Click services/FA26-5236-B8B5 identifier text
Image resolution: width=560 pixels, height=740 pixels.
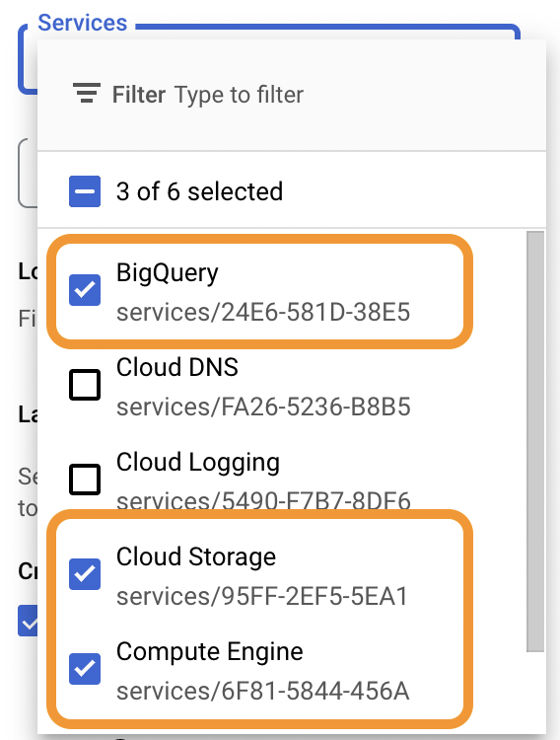(x=263, y=407)
